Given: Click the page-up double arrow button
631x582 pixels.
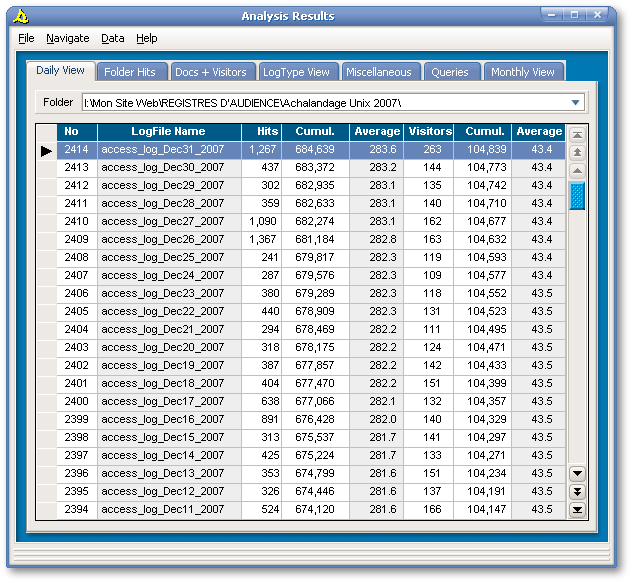Looking at the screenshot, I should point(577,151).
